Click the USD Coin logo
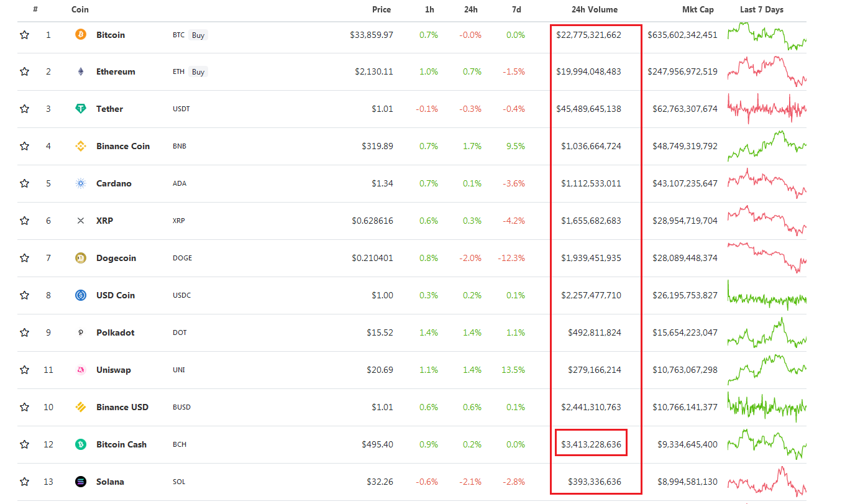This screenshot has height=504, width=850. point(81,296)
